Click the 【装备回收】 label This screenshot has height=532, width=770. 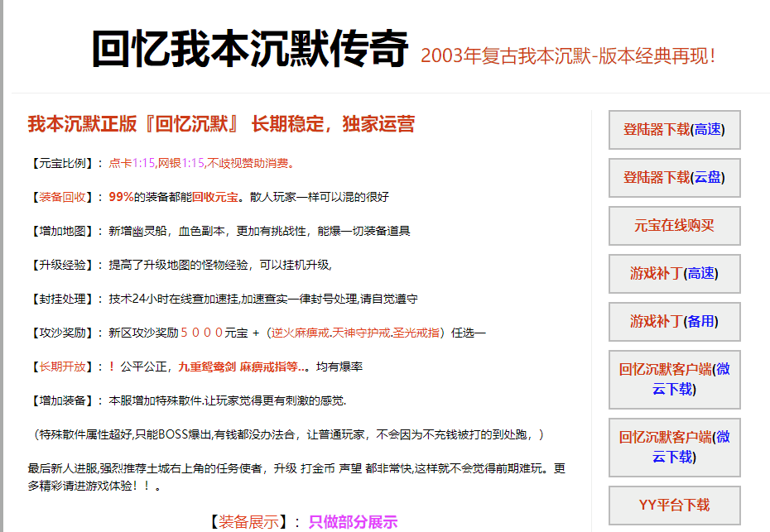point(62,197)
